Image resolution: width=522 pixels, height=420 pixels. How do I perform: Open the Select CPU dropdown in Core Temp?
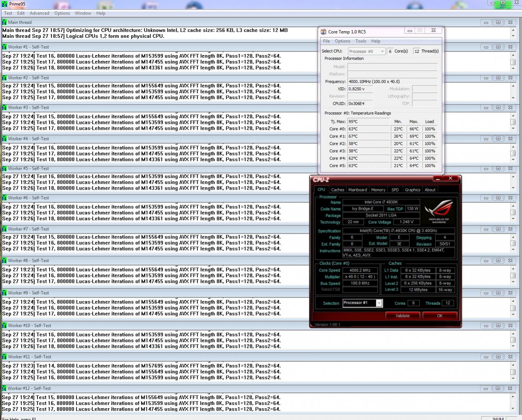click(x=366, y=51)
